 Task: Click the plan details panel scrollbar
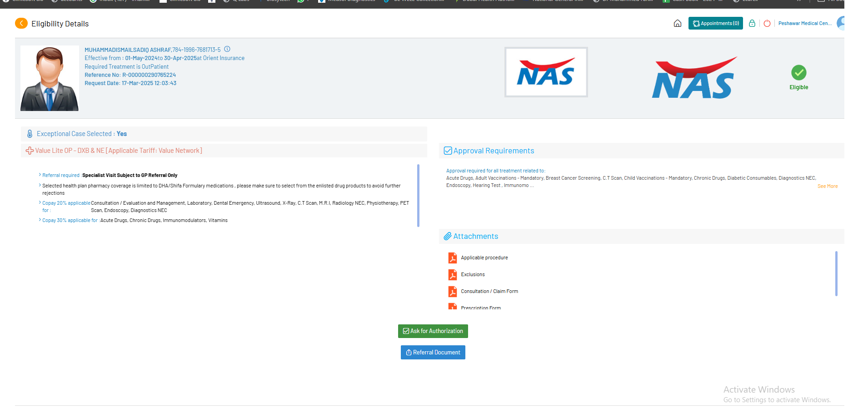[418, 195]
